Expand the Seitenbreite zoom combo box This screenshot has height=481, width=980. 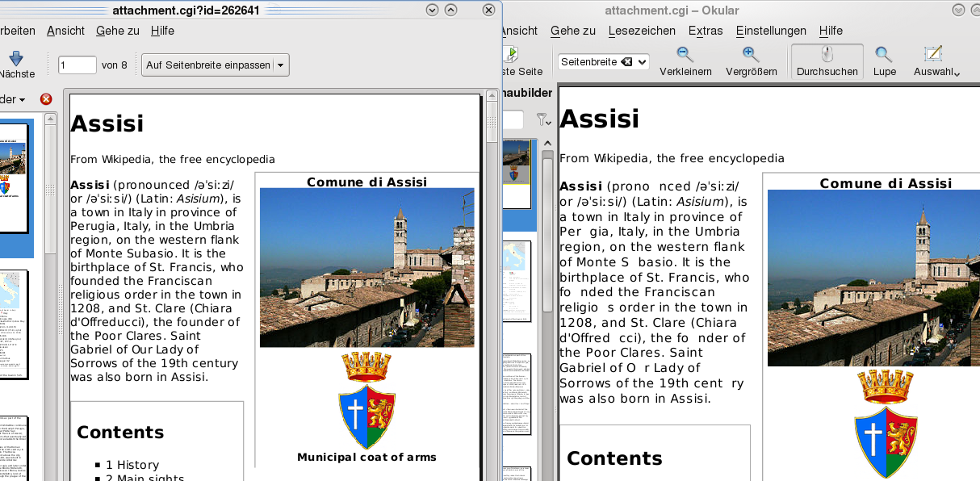click(643, 62)
